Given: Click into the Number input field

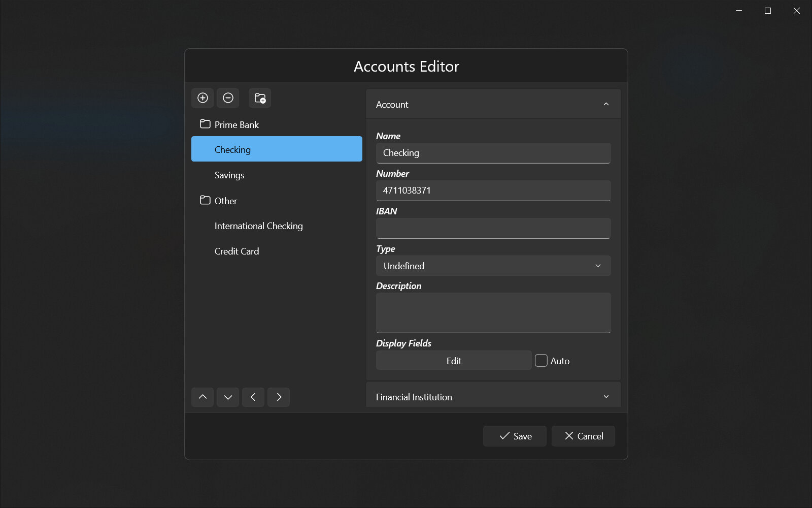Looking at the screenshot, I should pyautogui.click(x=493, y=190).
